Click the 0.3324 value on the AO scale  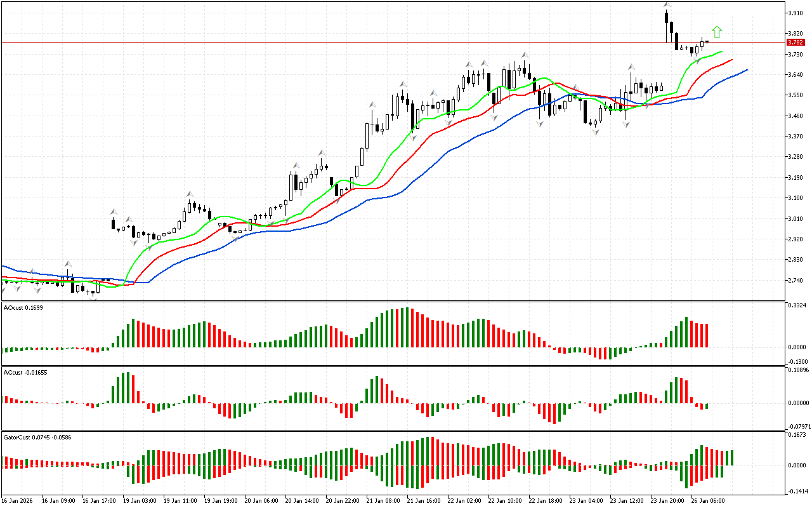(796, 306)
